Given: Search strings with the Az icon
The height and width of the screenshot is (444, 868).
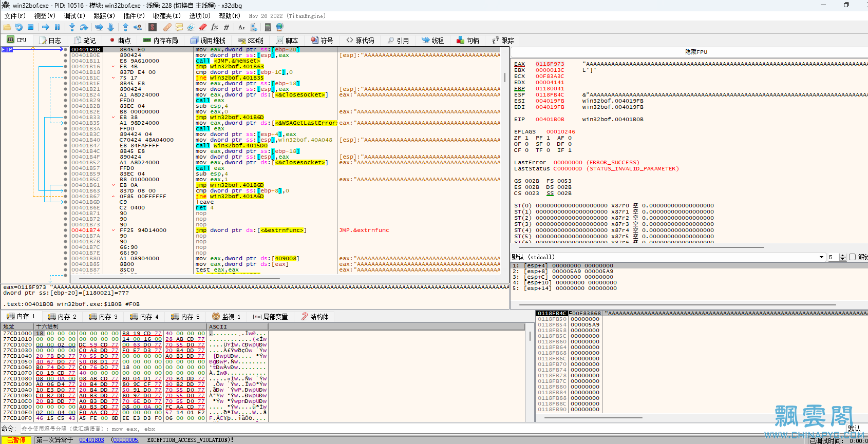Looking at the screenshot, I should tap(241, 27).
